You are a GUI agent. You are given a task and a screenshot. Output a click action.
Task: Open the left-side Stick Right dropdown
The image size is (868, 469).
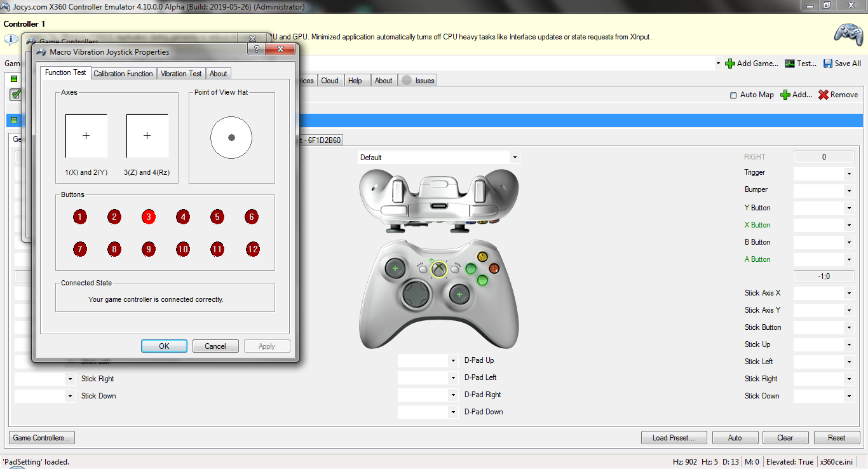[70, 379]
